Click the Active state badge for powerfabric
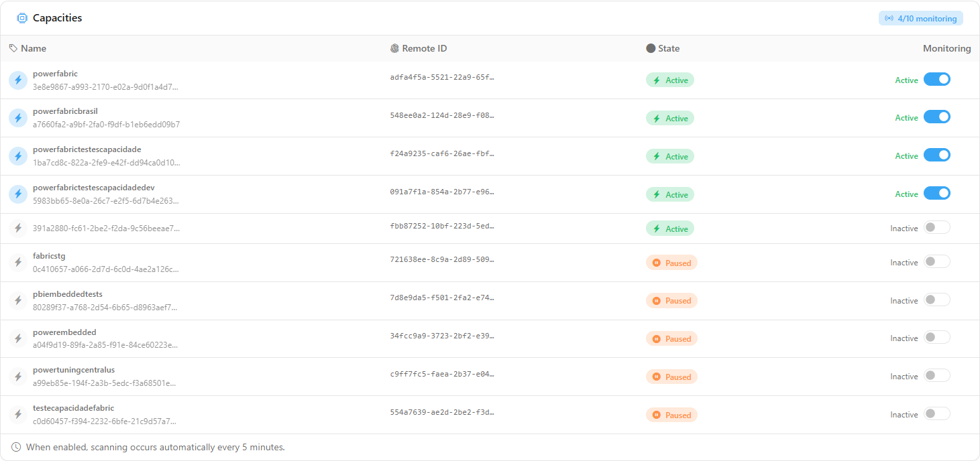The image size is (980, 461). click(670, 80)
